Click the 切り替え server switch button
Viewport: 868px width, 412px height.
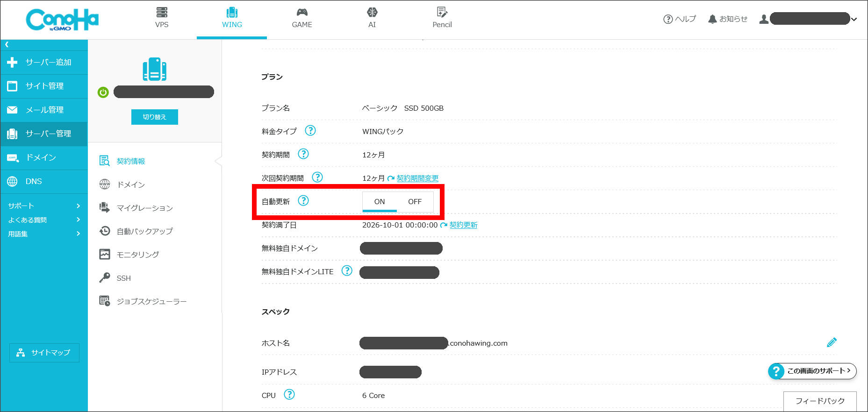154,117
